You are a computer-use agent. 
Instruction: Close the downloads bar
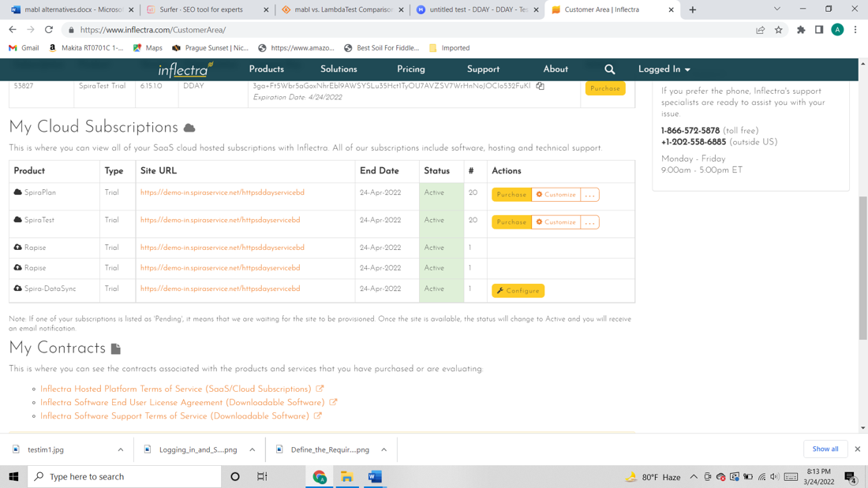tap(858, 449)
